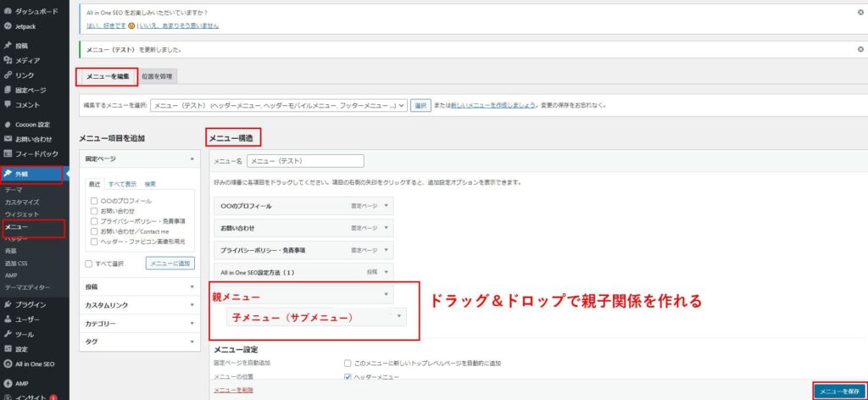Tick the すべて選択 checkbox
This screenshot has width=868, height=400.
88,264
